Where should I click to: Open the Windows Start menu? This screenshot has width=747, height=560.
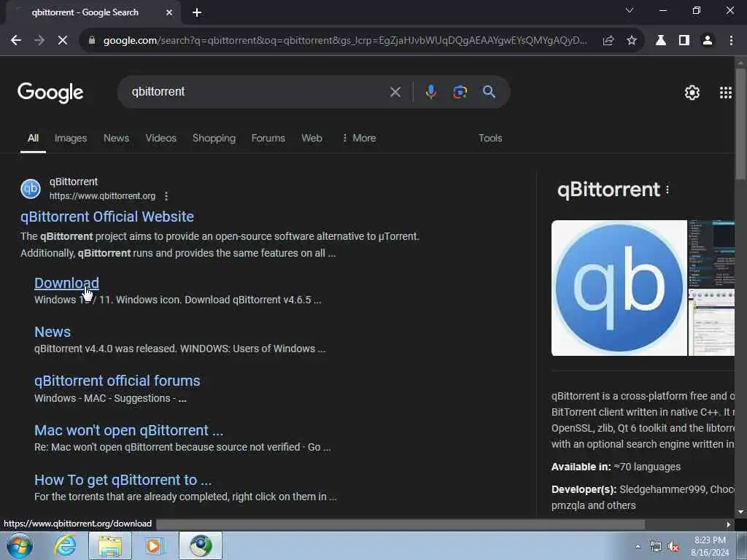(x=19, y=545)
